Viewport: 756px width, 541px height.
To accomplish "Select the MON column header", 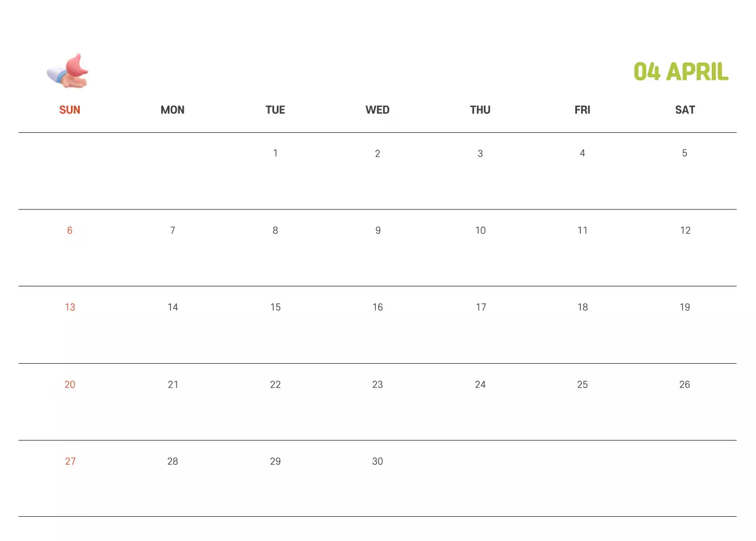I will [172, 110].
